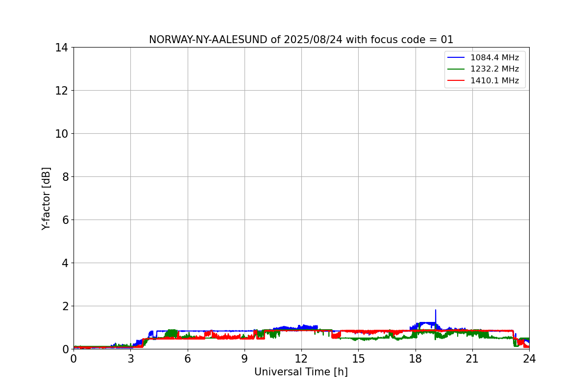Select the 1410.1 MHz legend label
This screenshot has height=392, width=588.
[x=494, y=81]
